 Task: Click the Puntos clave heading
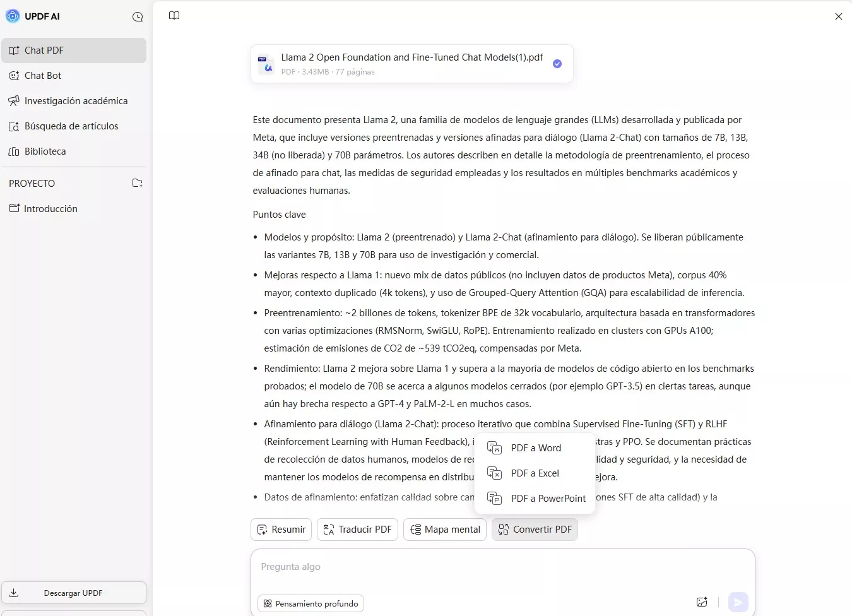click(x=279, y=215)
